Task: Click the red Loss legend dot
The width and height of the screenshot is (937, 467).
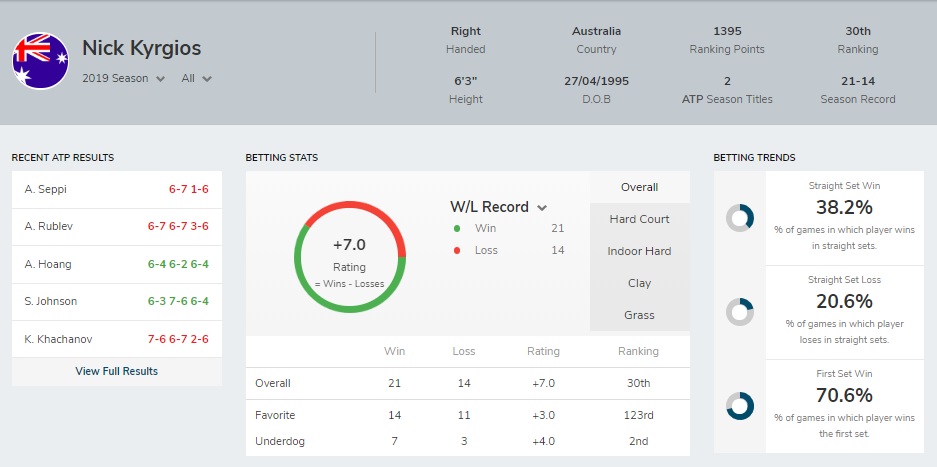Action: [457, 251]
